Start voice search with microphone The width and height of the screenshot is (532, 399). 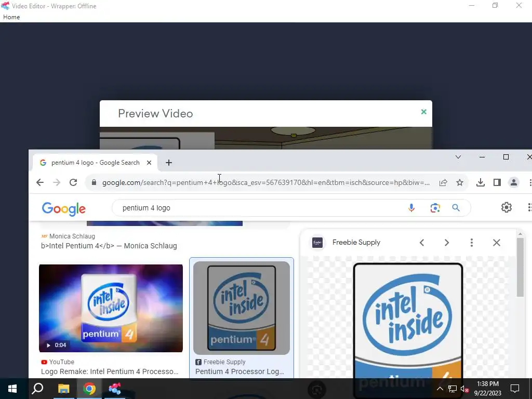tap(411, 208)
